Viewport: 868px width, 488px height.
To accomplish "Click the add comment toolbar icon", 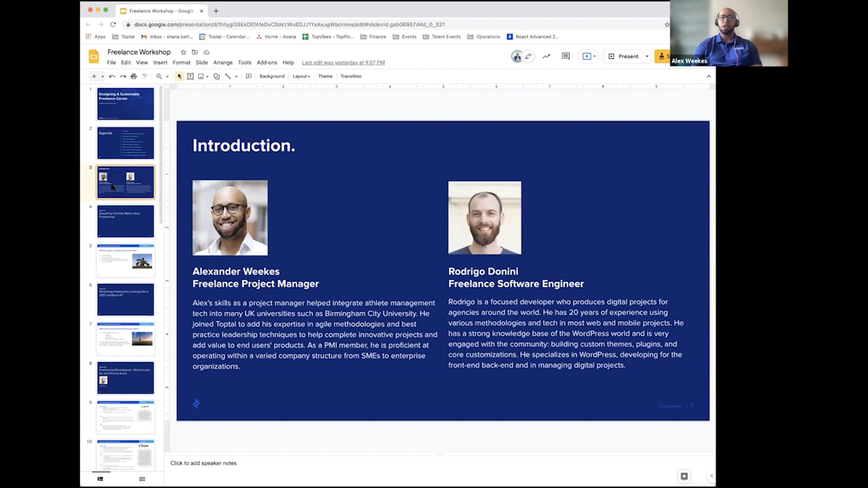I will [x=249, y=76].
